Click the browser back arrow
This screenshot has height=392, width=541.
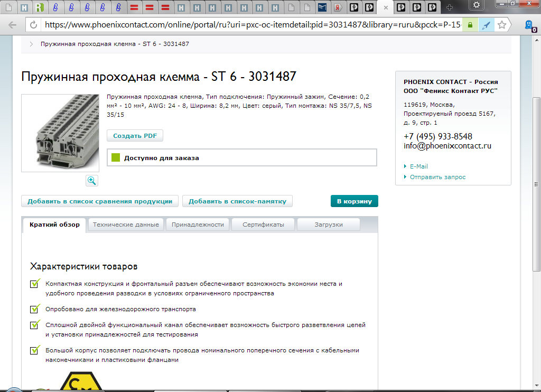(13, 25)
